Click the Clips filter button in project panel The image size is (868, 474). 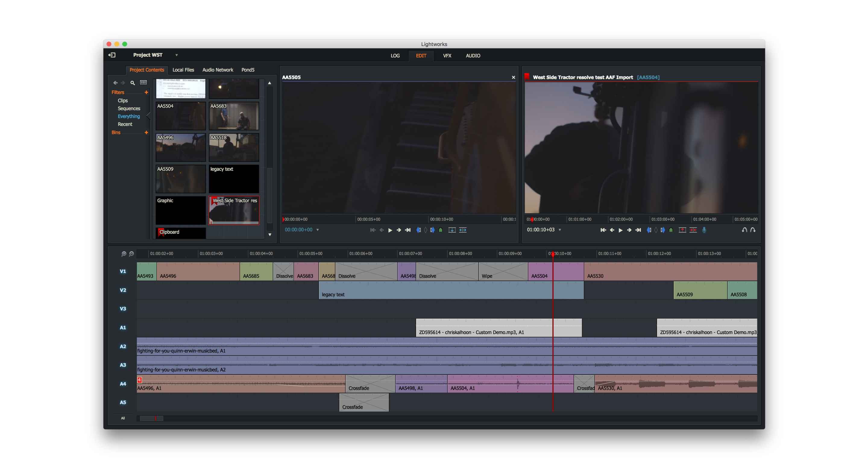(x=123, y=100)
